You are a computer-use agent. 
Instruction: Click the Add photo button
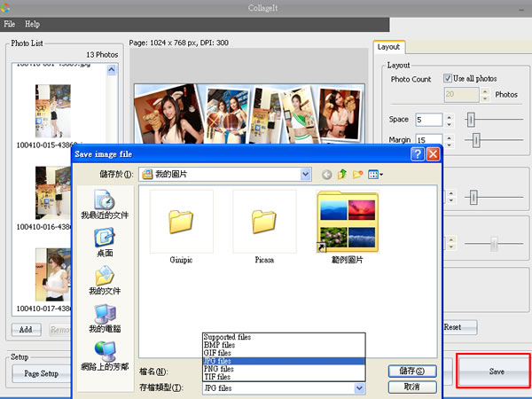click(26, 330)
